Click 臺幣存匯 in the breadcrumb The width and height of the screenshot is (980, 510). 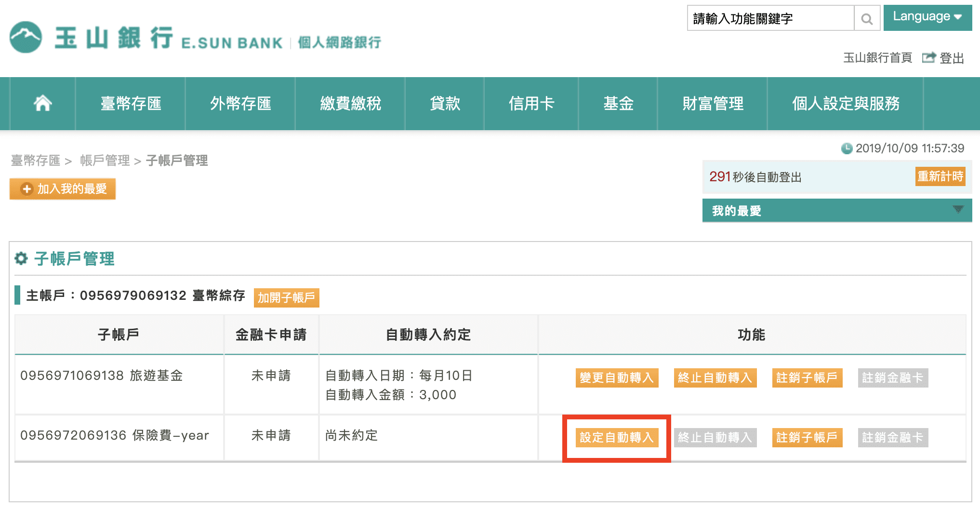click(x=36, y=161)
